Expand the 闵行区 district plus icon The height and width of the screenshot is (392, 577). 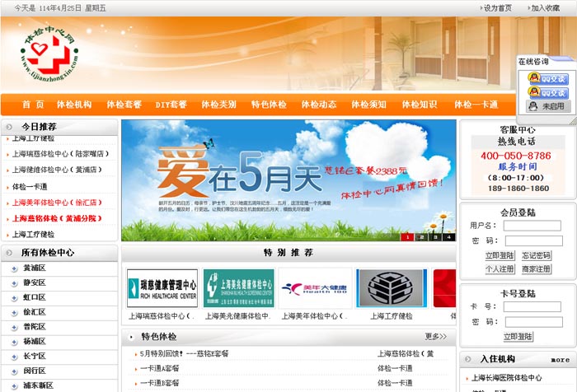click(14, 371)
